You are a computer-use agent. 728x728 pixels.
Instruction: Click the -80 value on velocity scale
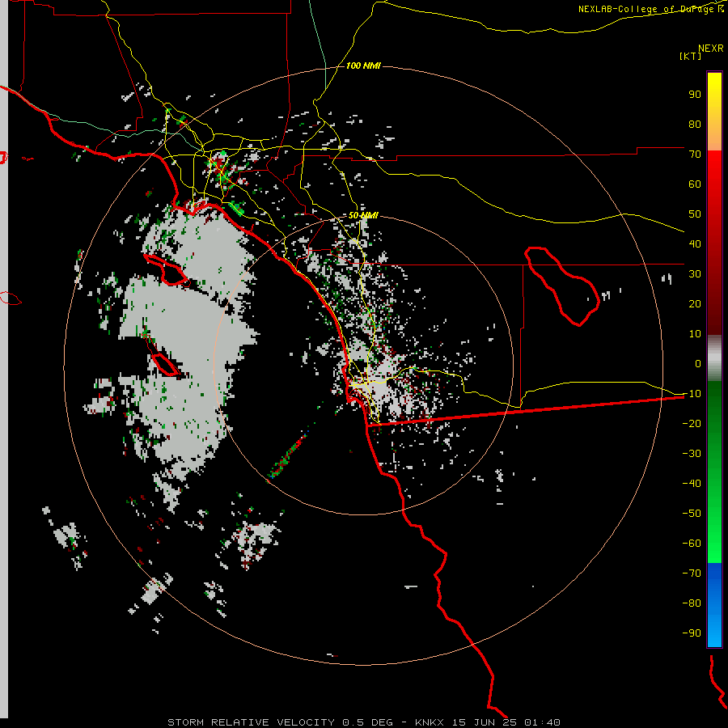click(692, 603)
